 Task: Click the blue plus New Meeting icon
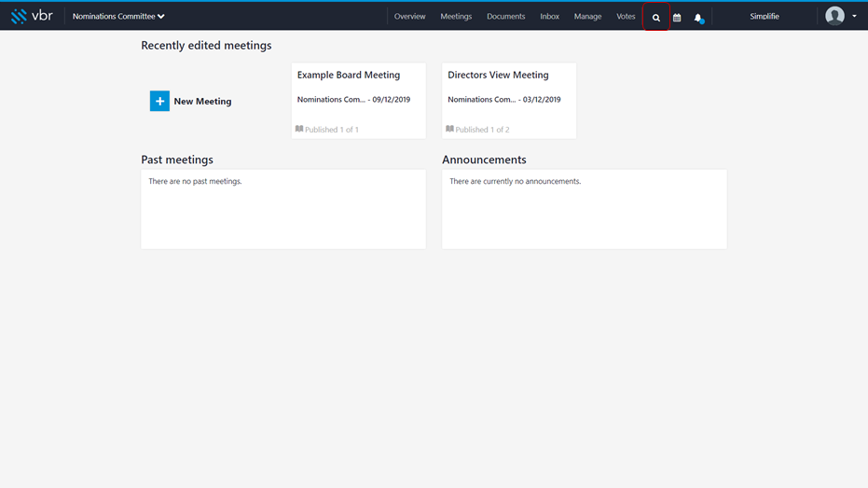point(159,101)
